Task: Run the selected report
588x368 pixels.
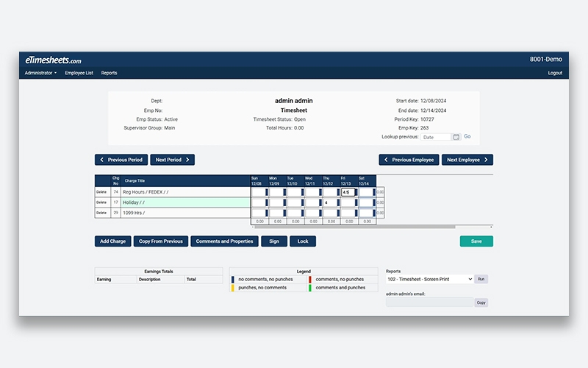Action: [481, 279]
